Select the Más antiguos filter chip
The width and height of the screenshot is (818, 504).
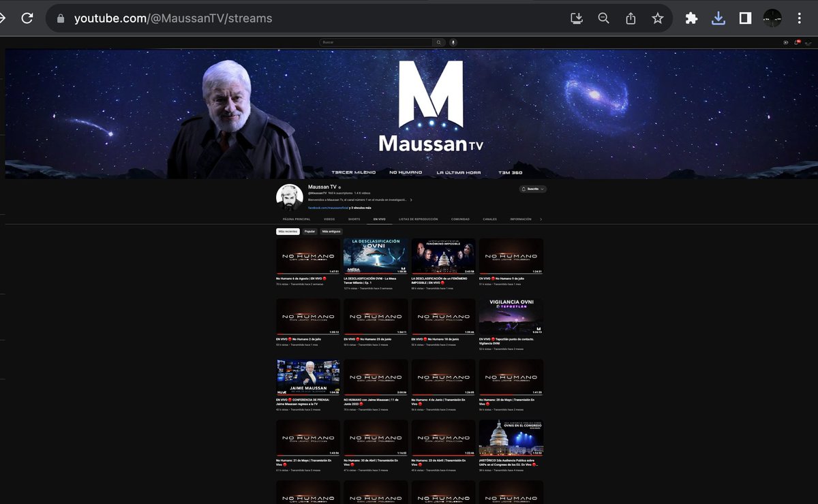point(331,232)
